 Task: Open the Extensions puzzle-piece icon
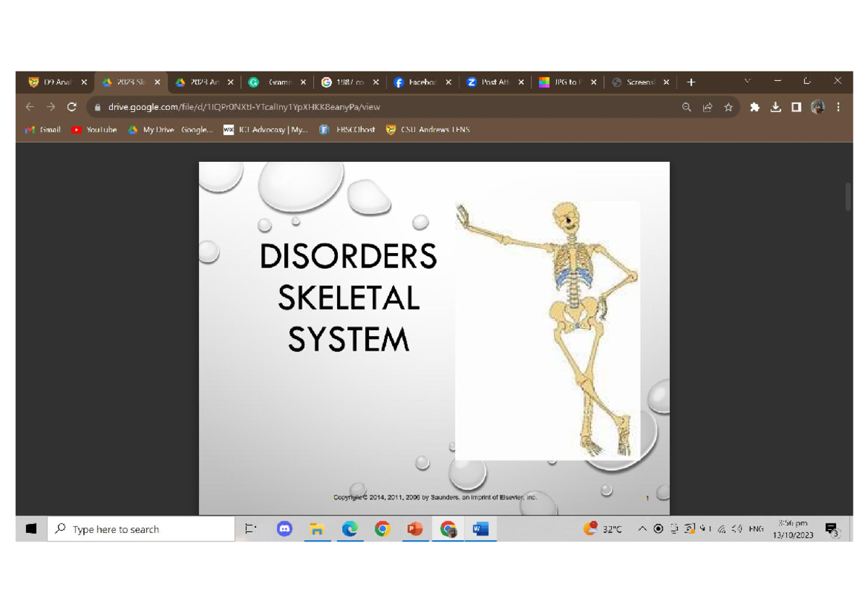coord(754,106)
